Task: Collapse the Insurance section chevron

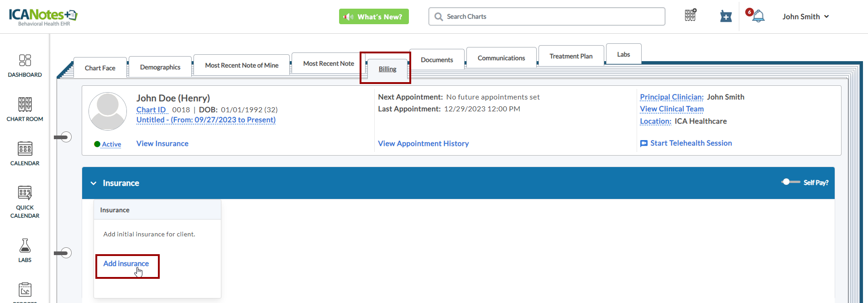Action: click(x=94, y=183)
